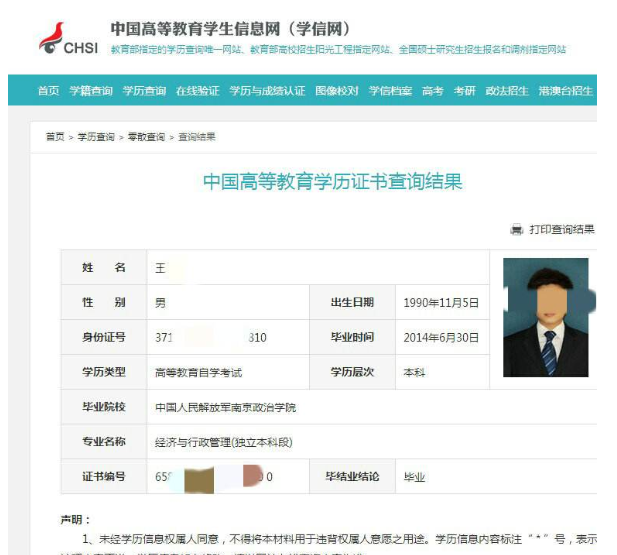Image resolution: width=617 pixels, height=555 pixels.
Task: Open 首页 in the navigation bar
Action: tap(48, 91)
